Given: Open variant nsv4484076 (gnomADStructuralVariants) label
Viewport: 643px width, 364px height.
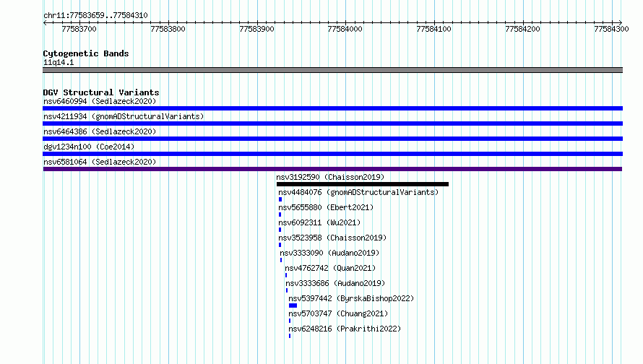Looking at the screenshot, I should point(358,192).
